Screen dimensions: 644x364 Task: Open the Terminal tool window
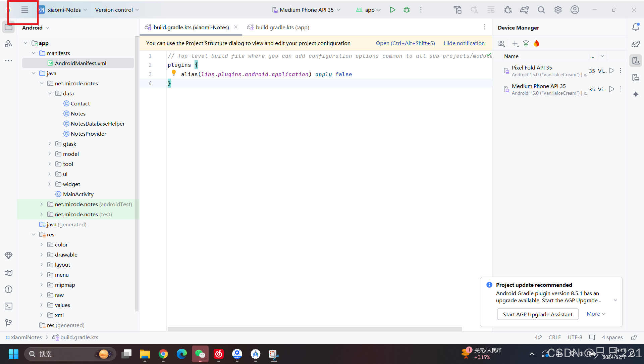tap(9, 306)
